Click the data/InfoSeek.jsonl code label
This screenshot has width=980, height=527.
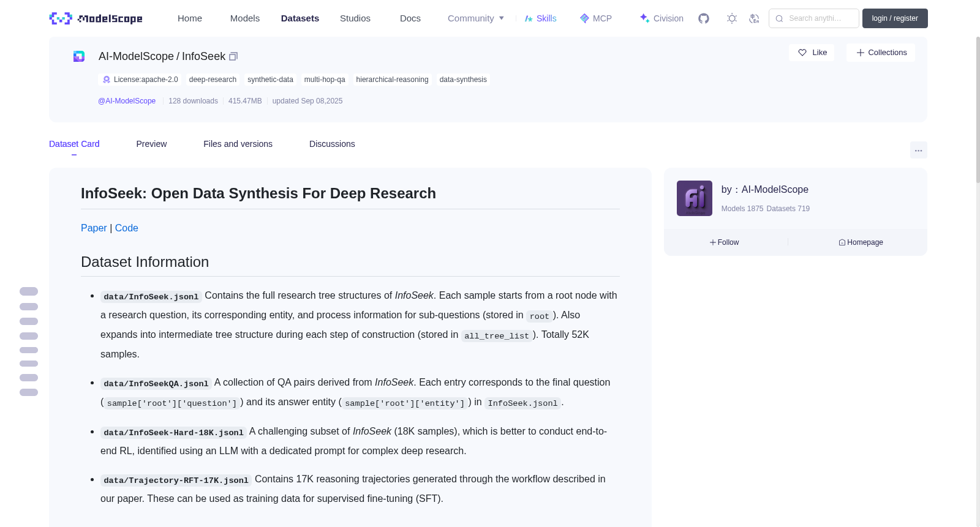click(151, 296)
